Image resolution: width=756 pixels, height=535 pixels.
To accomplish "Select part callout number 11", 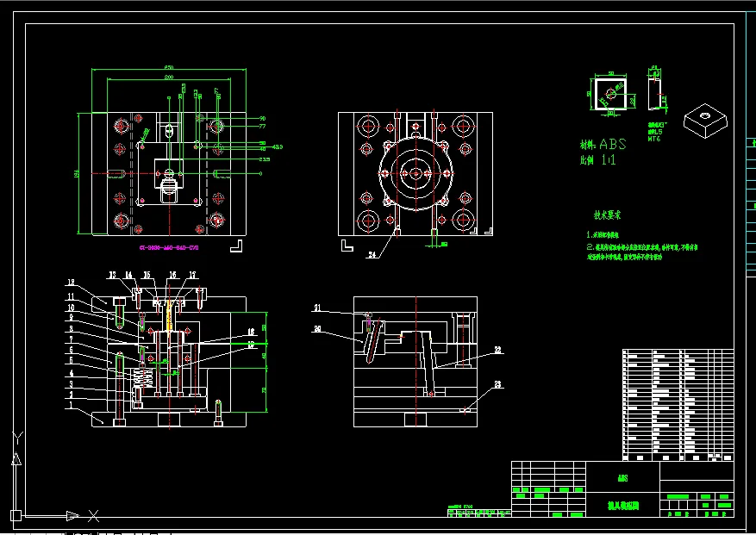I will pyautogui.click(x=71, y=297).
